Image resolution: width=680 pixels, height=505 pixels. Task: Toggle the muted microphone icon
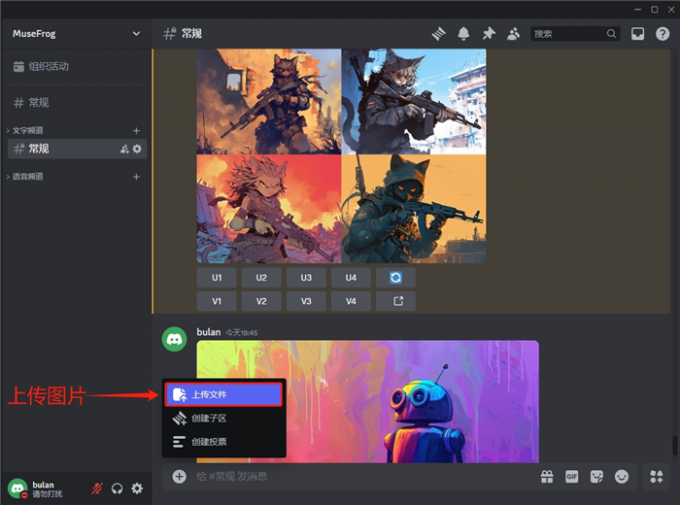coord(97,489)
